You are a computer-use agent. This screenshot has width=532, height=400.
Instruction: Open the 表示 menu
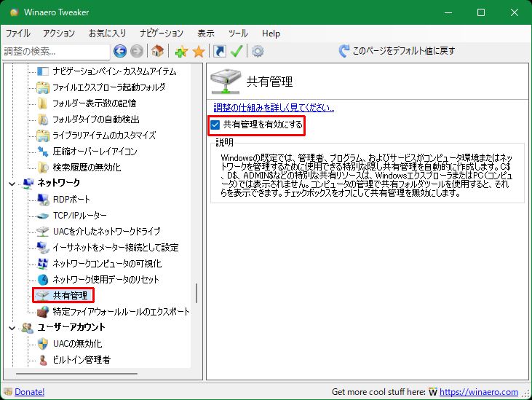[x=206, y=34]
